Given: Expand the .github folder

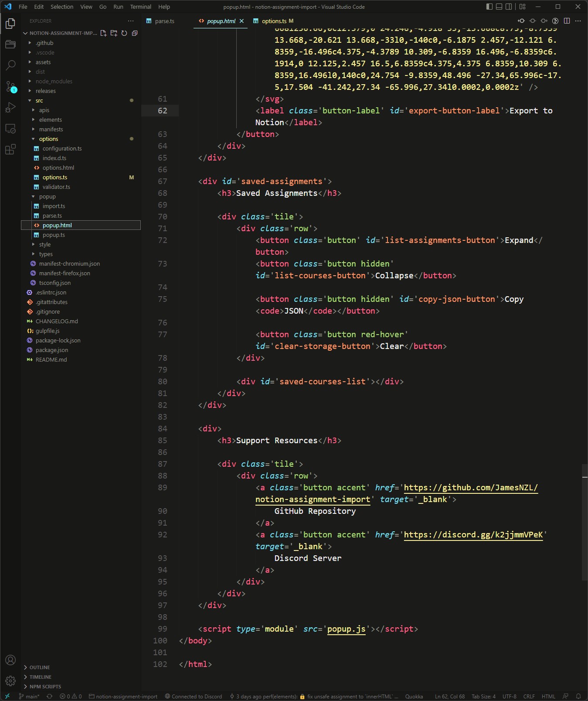Looking at the screenshot, I should pos(44,43).
